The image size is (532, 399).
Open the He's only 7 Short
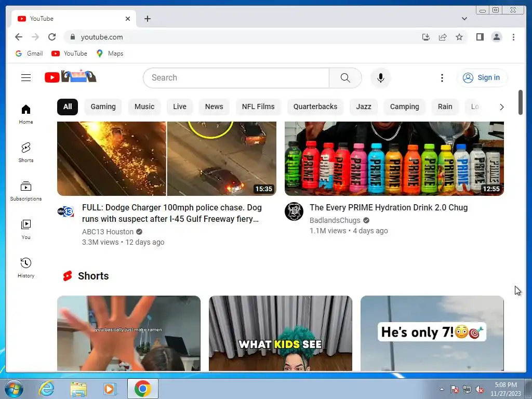pos(432,333)
